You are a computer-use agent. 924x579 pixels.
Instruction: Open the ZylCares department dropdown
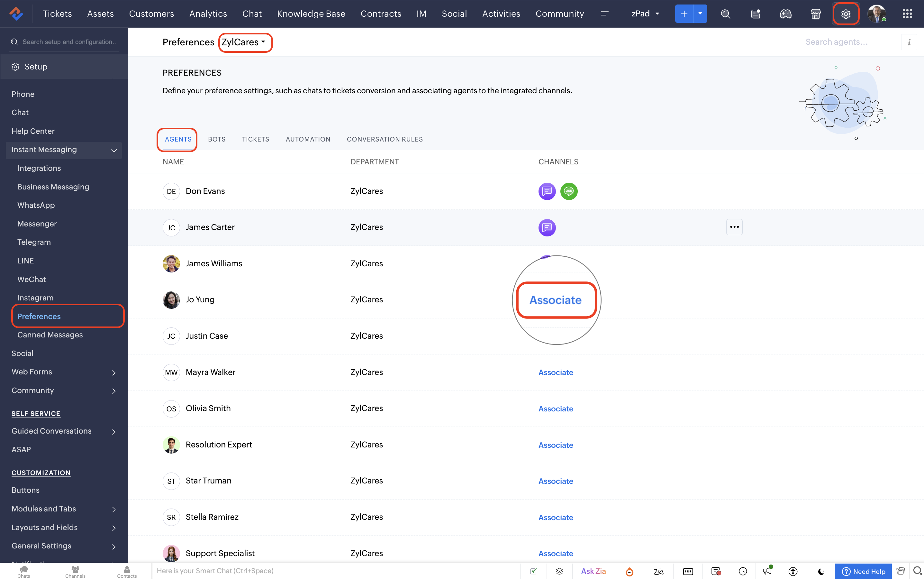tap(243, 42)
